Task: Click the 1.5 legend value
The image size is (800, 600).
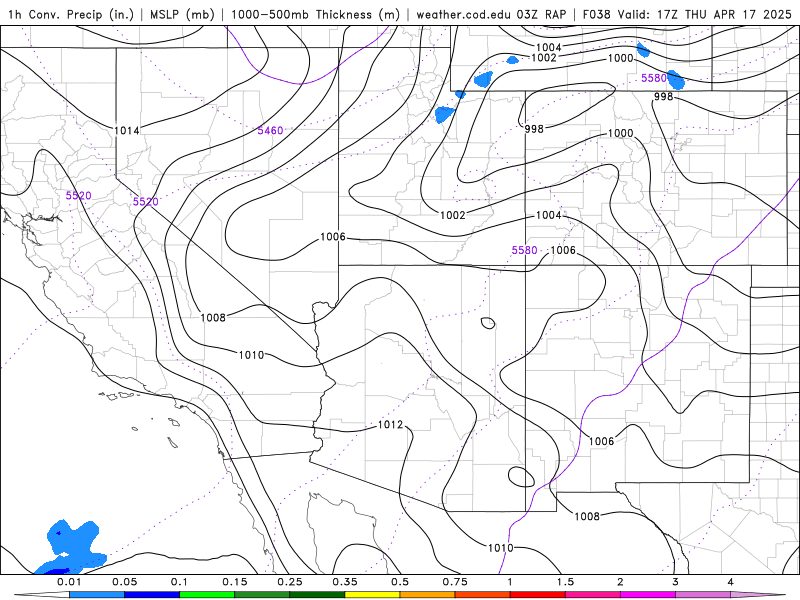Action: [565, 582]
